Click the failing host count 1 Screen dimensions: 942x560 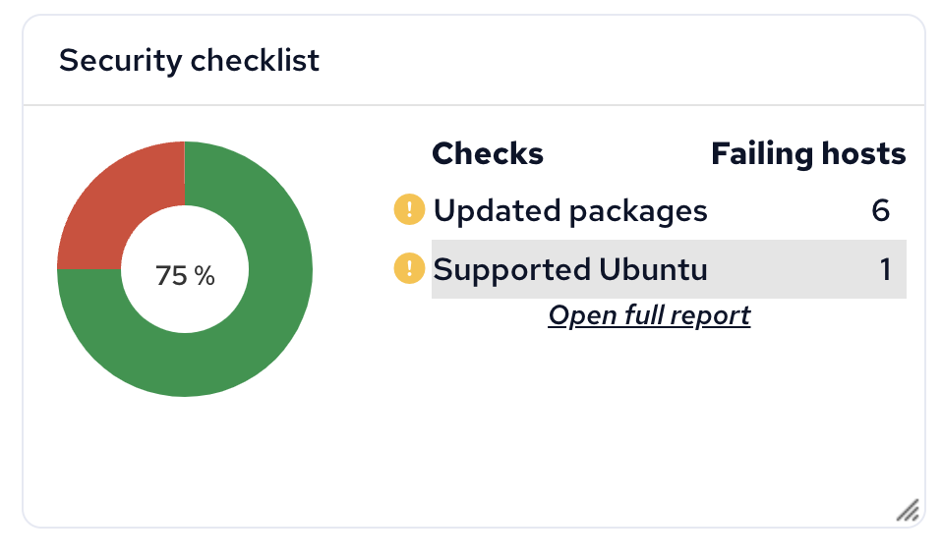pos(885,269)
